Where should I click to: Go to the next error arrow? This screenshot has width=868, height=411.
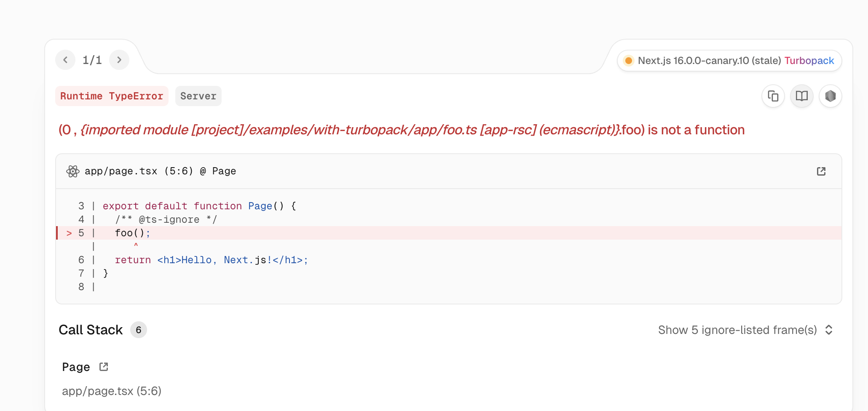pos(119,60)
